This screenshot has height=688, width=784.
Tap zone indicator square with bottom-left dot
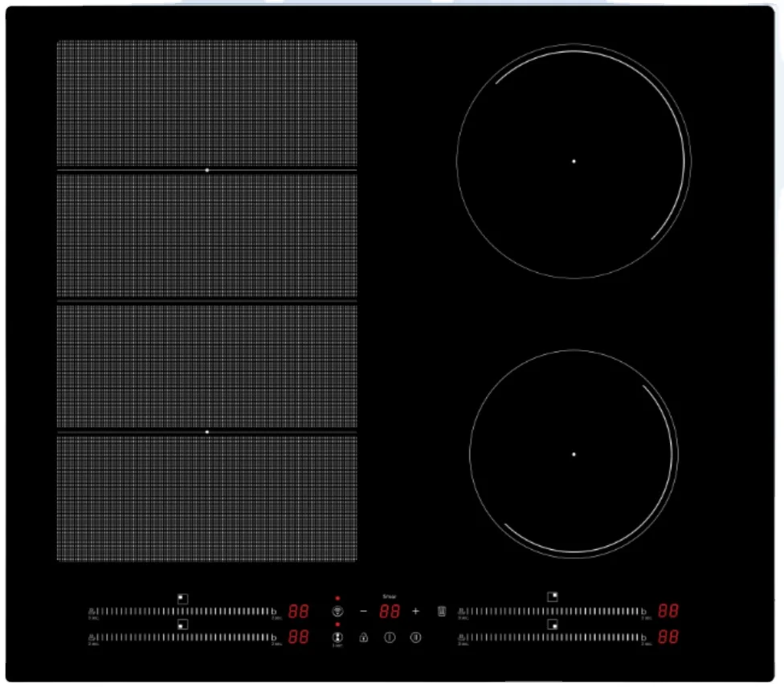(x=183, y=625)
